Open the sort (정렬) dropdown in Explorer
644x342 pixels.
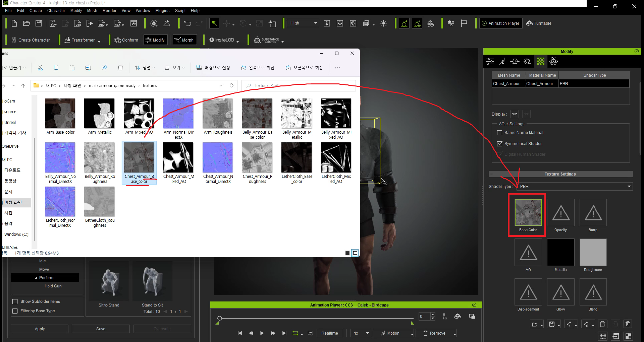[x=145, y=68]
